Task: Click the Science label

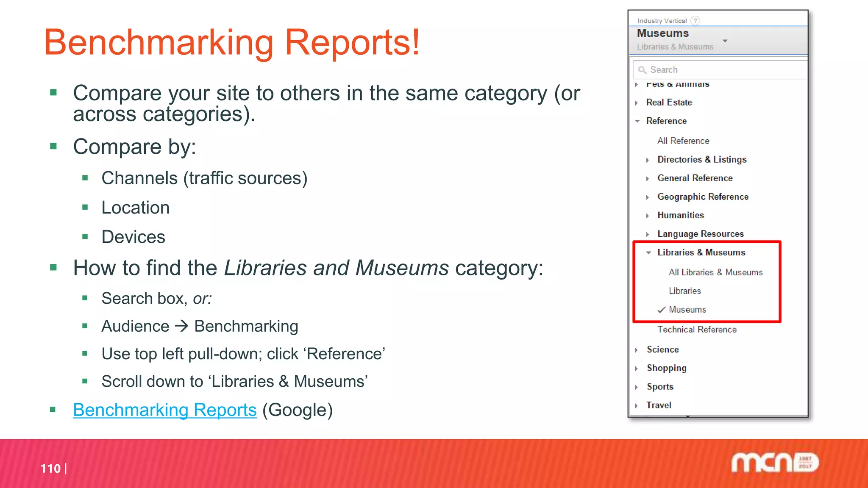Action: (662, 349)
